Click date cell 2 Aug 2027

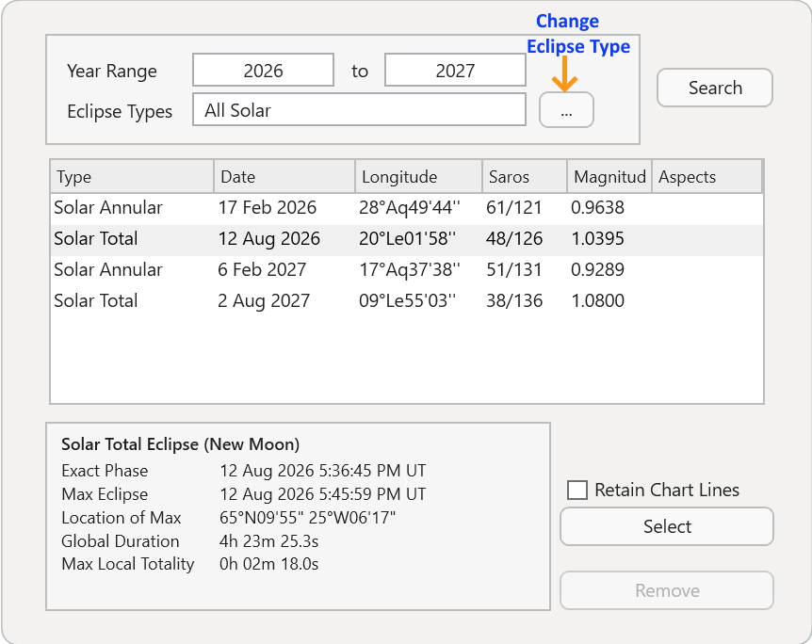(x=264, y=300)
